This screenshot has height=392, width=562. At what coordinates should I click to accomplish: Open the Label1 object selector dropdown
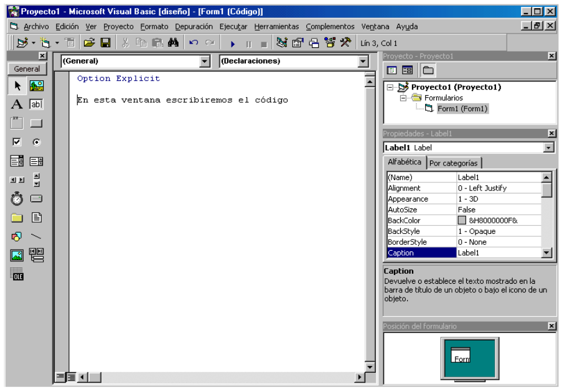click(x=548, y=147)
